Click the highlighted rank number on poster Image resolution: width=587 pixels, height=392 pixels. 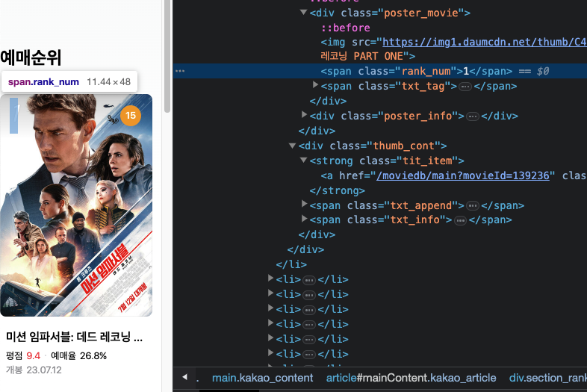(14, 116)
